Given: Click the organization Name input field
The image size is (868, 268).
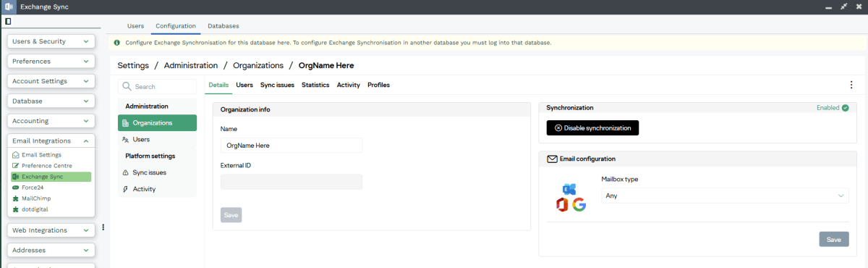Looking at the screenshot, I should 292,146.
